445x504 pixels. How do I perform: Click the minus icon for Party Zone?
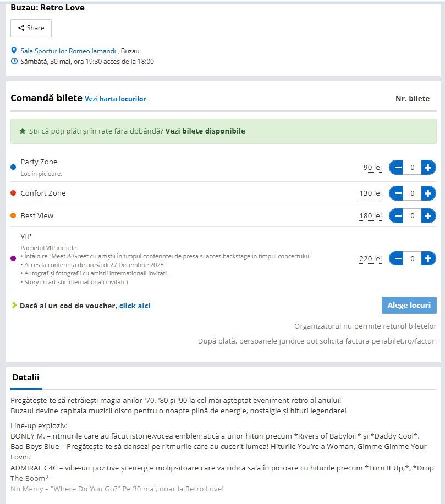click(397, 168)
